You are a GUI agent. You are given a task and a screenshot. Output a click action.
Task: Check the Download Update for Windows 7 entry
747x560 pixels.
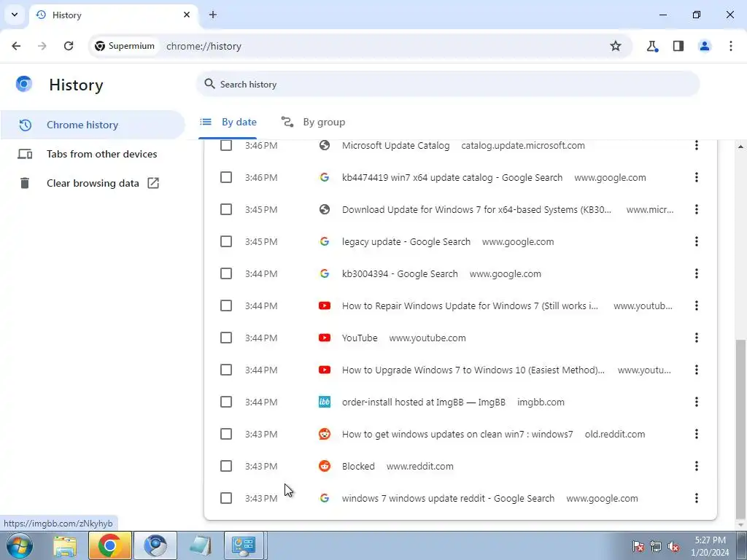[226, 209]
